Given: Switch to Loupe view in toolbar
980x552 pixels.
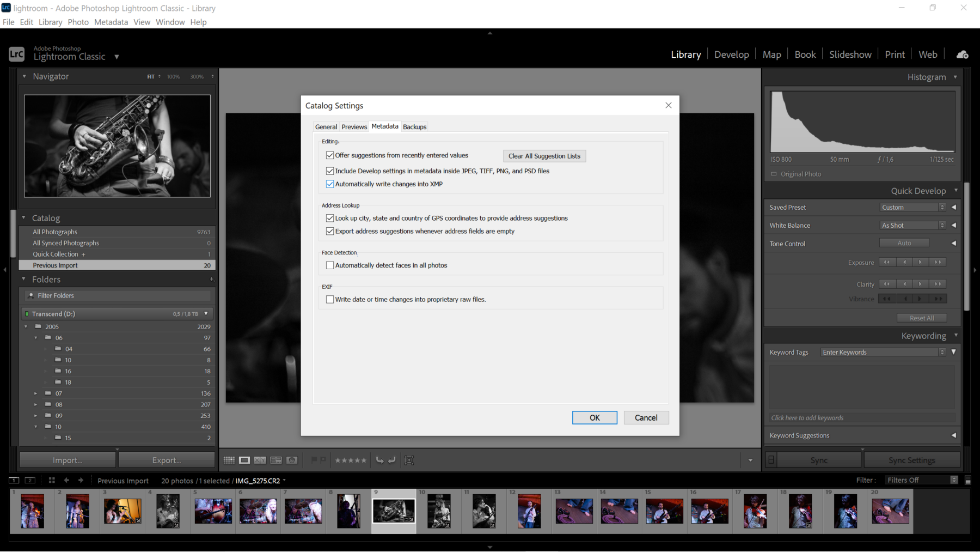Looking at the screenshot, I should click(x=244, y=460).
